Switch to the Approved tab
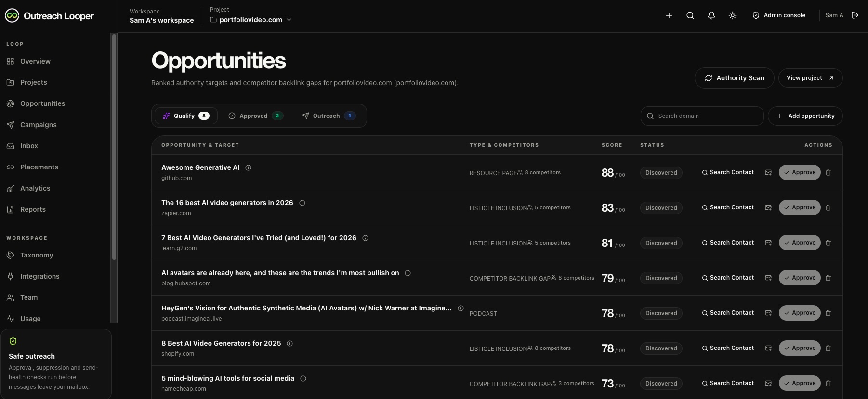This screenshot has height=399, width=868. [255, 116]
